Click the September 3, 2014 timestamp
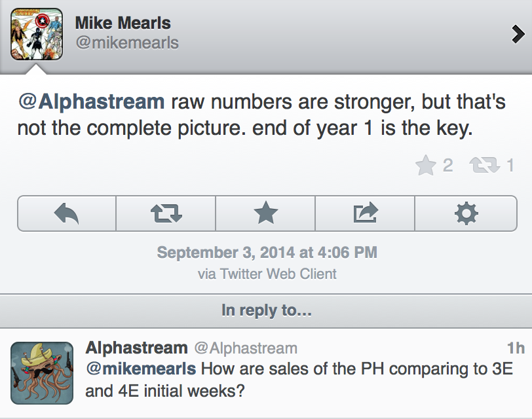 (267, 253)
